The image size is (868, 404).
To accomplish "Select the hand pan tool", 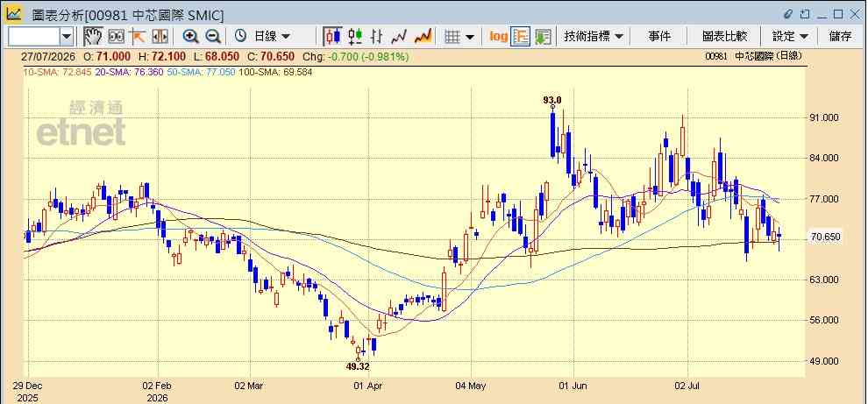I will pos(92,37).
